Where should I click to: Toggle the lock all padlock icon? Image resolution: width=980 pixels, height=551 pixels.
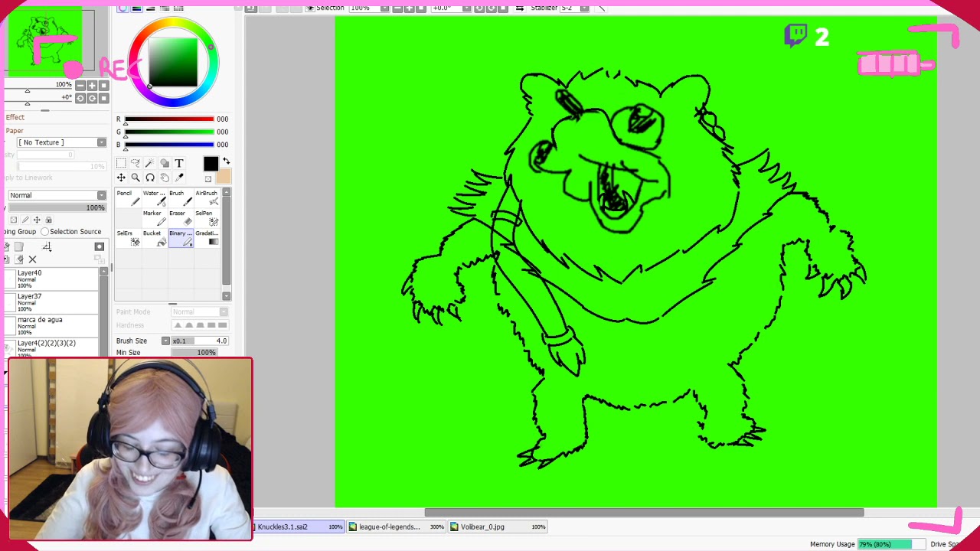click(x=49, y=220)
